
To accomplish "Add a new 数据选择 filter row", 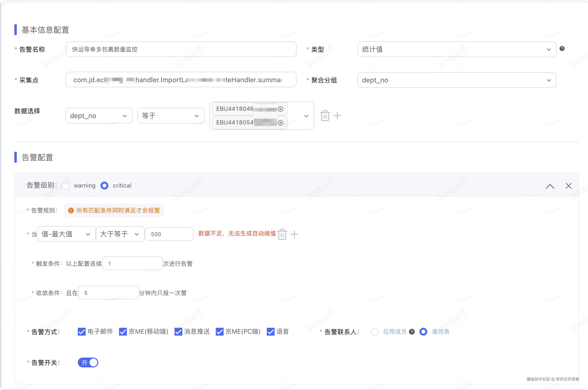I will (337, 116).
